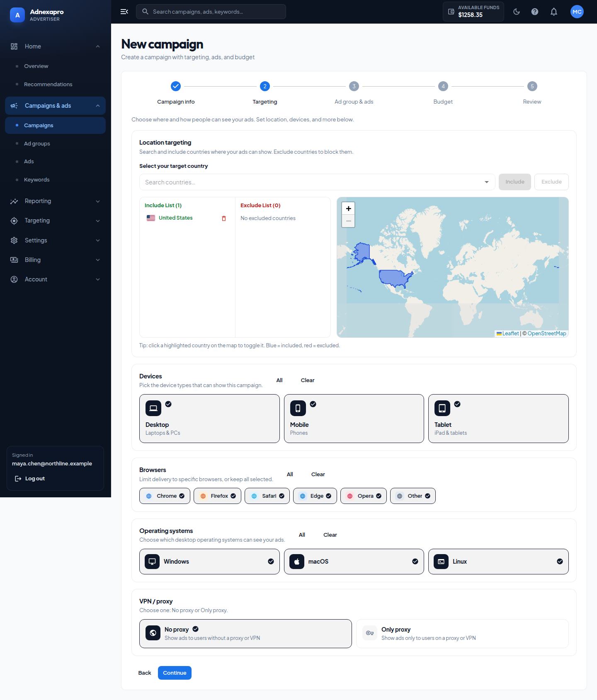Screen dimensions: 597x700
Task: Delete United States from include list
Action: tap(224, 218)
